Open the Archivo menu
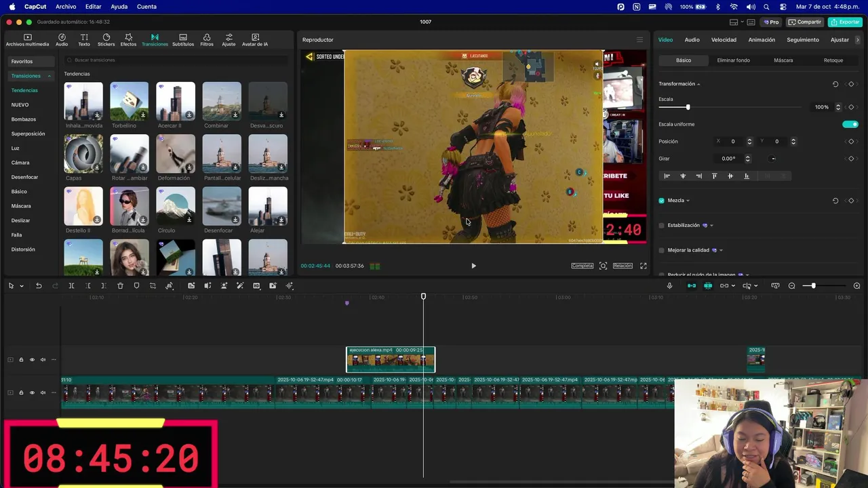The height and width of the screenshot is (488, 868). [66, 7]
